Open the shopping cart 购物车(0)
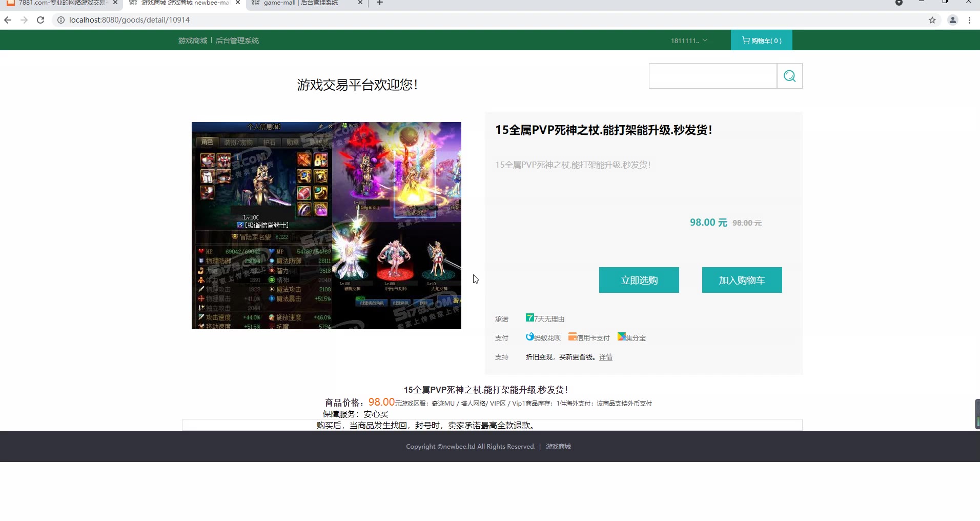The height and width of the screenshot is (521, 980). coord(761,41)
